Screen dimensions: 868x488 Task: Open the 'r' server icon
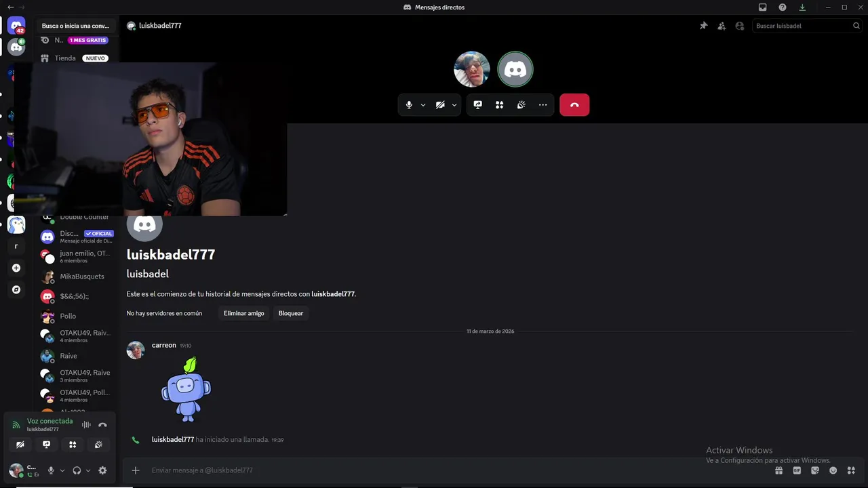(x=16, y=246)
